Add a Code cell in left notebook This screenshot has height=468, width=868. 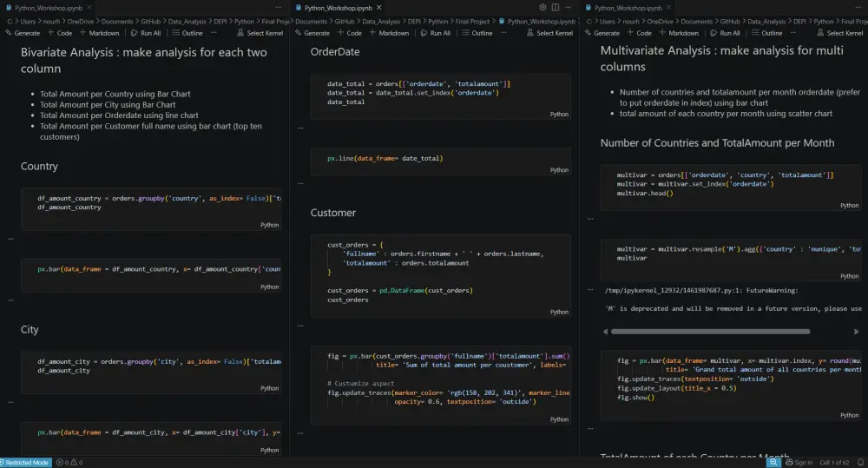click(x=60, y=33)
